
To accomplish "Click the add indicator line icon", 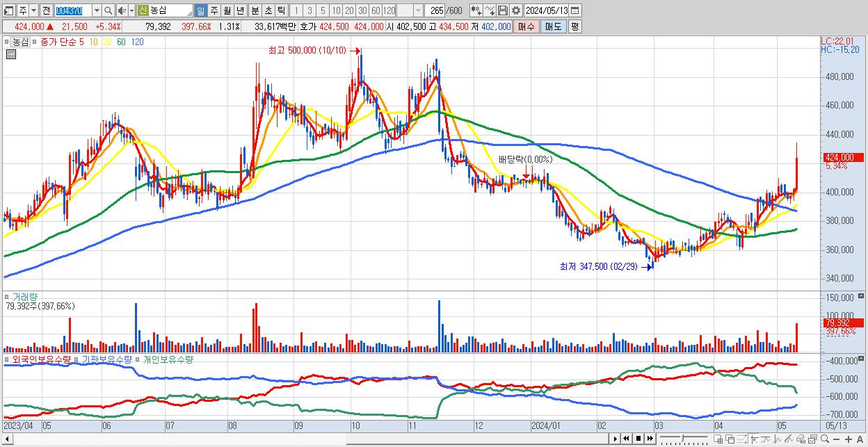I will point(490,10).
